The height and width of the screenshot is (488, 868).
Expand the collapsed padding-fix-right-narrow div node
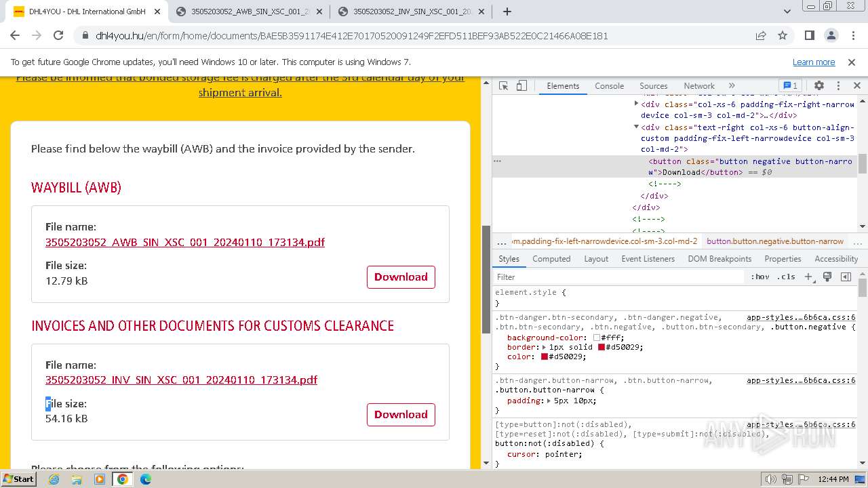(636, 104)
